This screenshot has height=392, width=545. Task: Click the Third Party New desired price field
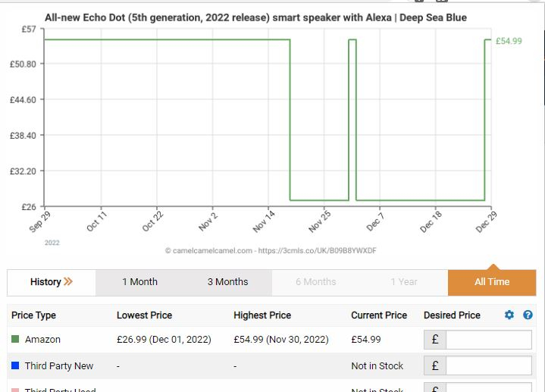pos(489,365)
